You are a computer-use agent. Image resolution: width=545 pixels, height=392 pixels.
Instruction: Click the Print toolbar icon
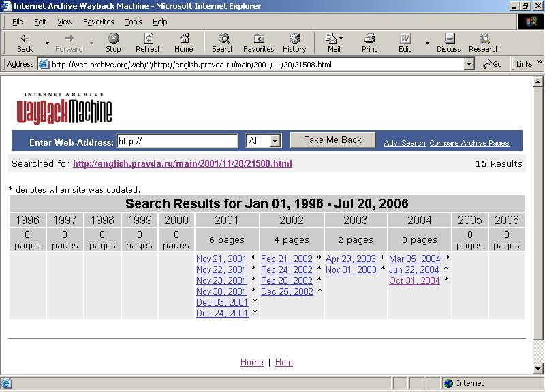(x=369, y=38)
